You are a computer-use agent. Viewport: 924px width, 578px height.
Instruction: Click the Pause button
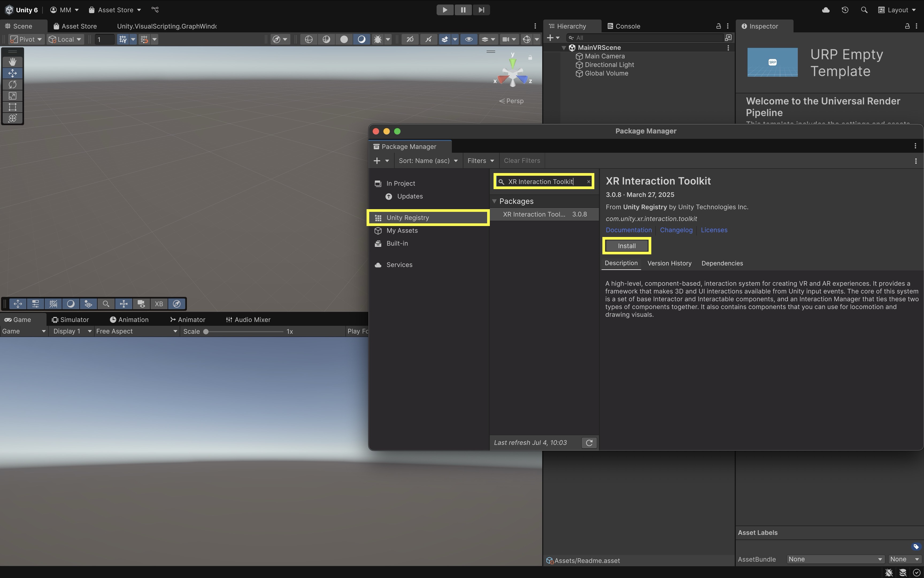pyautogui.click(x=463, y=10)
